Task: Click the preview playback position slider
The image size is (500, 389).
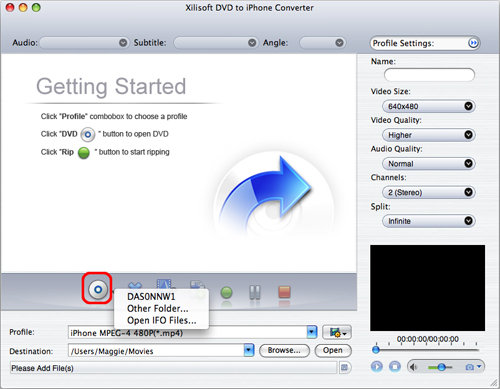Action: 427,350
